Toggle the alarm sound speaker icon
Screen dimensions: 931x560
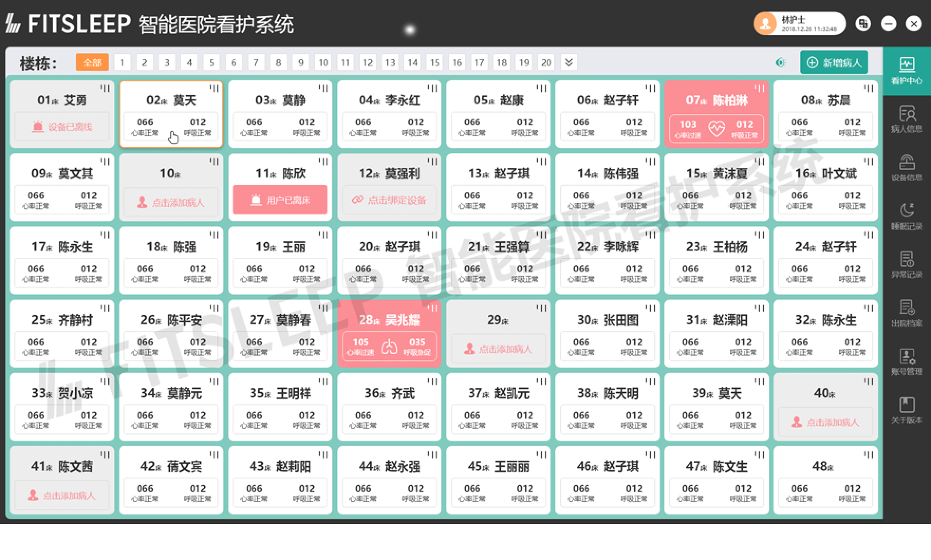point(781,63)
